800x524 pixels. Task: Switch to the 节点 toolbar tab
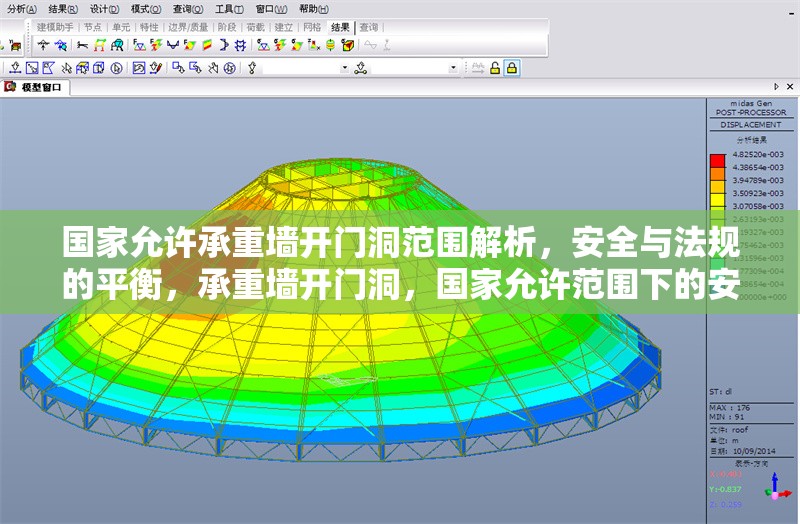coord(93,27)
